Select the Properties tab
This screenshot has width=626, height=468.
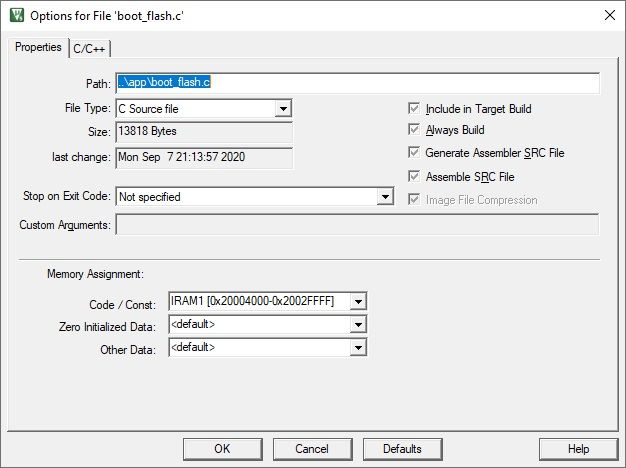[38, 48]
